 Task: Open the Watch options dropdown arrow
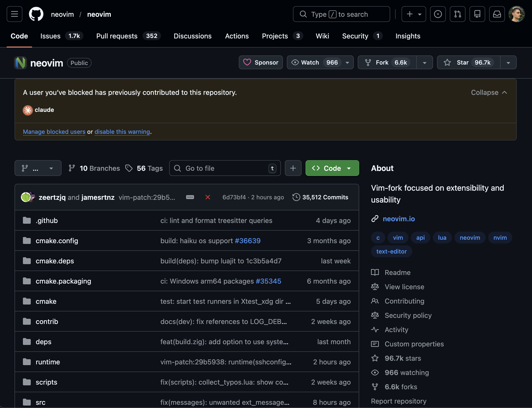tap(347, 62)
